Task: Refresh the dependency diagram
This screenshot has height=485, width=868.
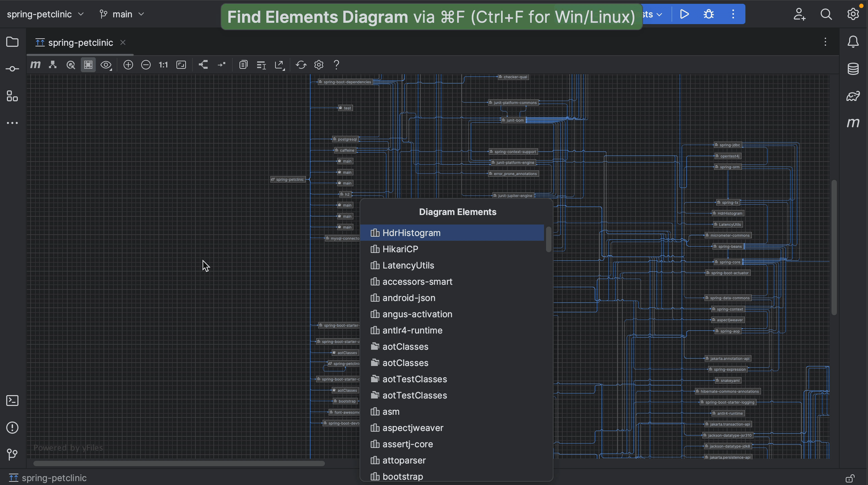Action: pyautogui.click(x=301, y=65)
